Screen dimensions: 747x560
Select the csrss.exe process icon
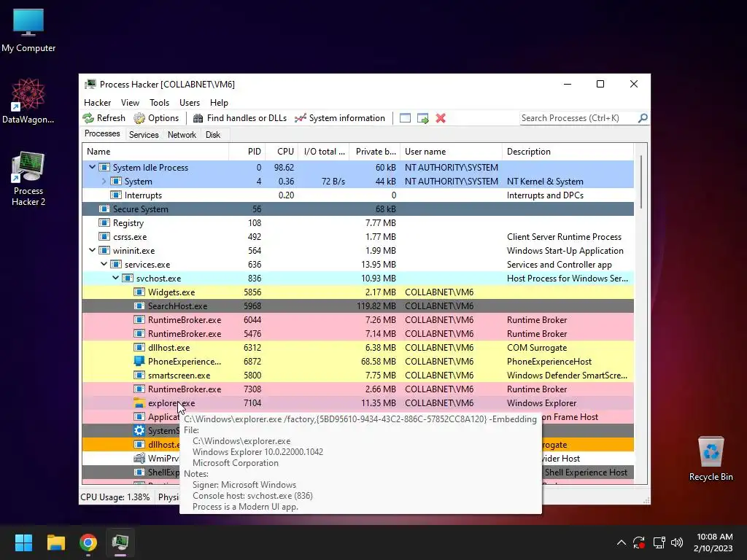click(104, 236)
